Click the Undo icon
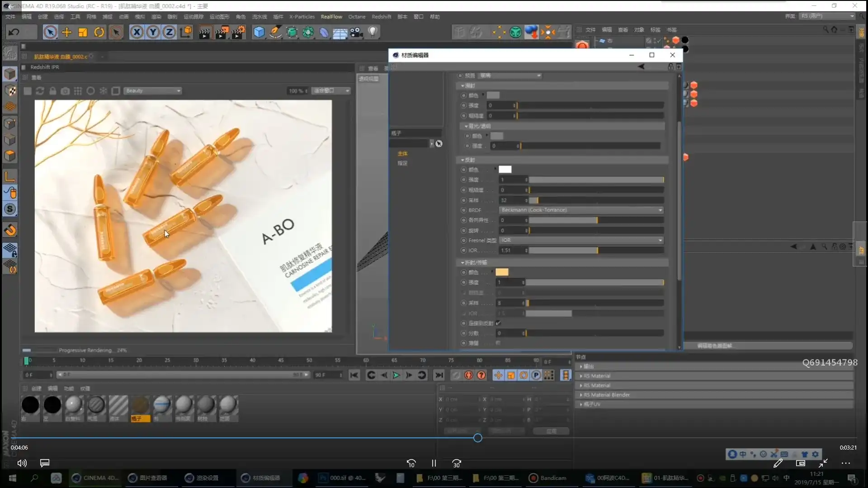 [14, 32]
